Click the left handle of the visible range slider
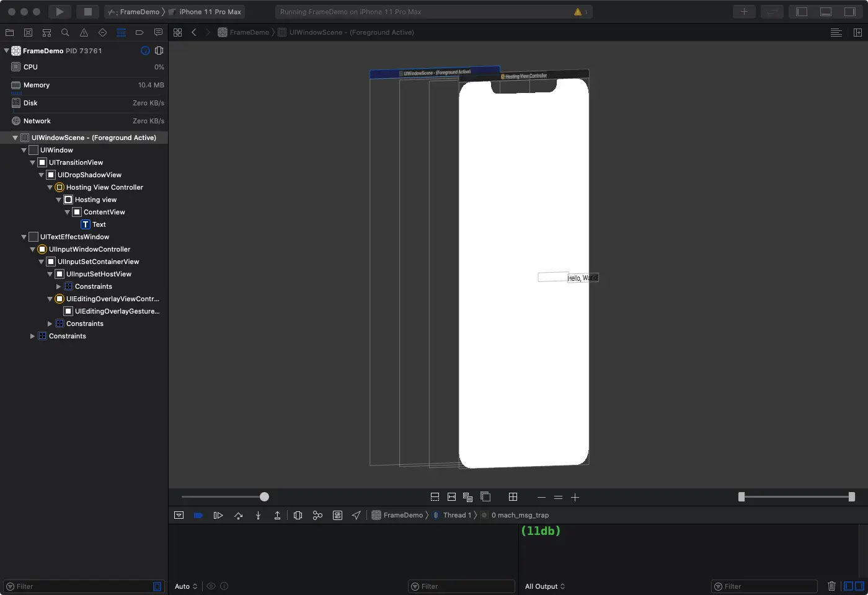Image resolution: width=868 pixels, height=595 pixels. (742, 496)
